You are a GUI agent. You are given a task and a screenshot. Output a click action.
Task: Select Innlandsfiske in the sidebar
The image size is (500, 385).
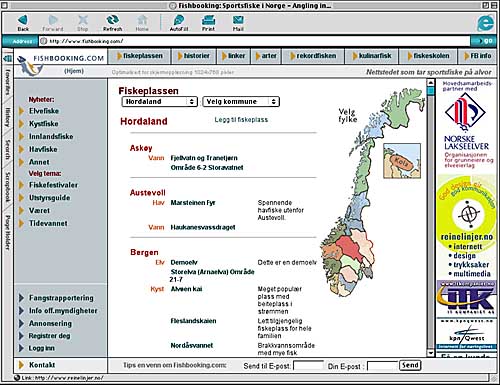51,137
